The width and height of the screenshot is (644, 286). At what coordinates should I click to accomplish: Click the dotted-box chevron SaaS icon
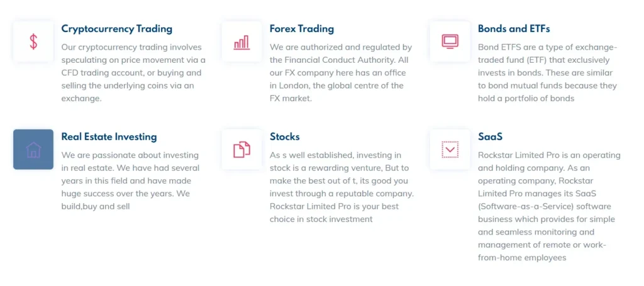pyautogui.click(x=450, y=150)
